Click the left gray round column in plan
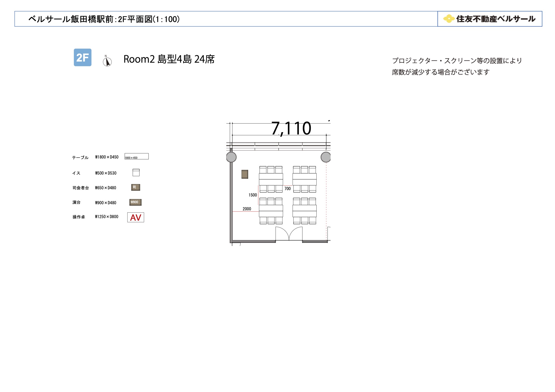 (x=231, y=157)
